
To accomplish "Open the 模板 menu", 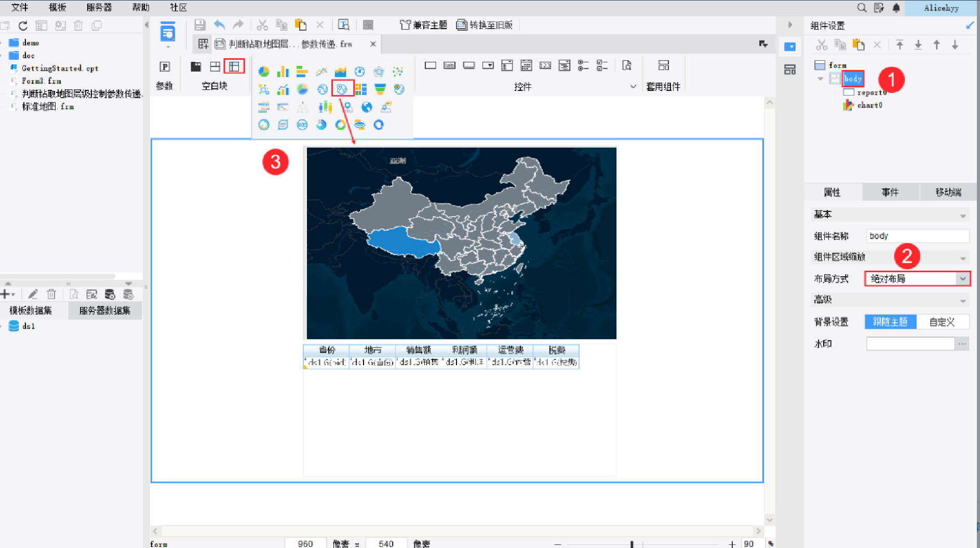I will click(x=57, y=7).
